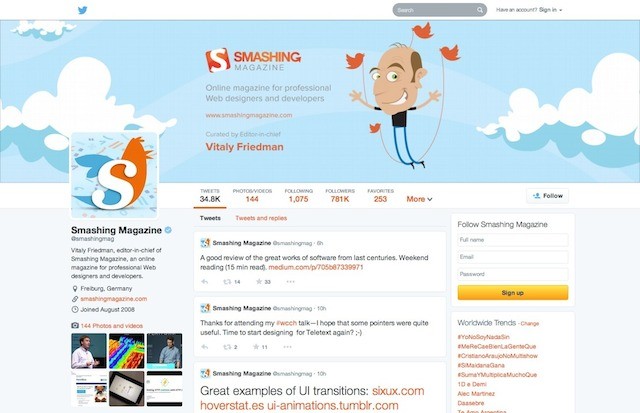This screenshot has width=640, height=413.
Task: Retweet the Weekend reading tweet
Action: (x=227, y=282)
